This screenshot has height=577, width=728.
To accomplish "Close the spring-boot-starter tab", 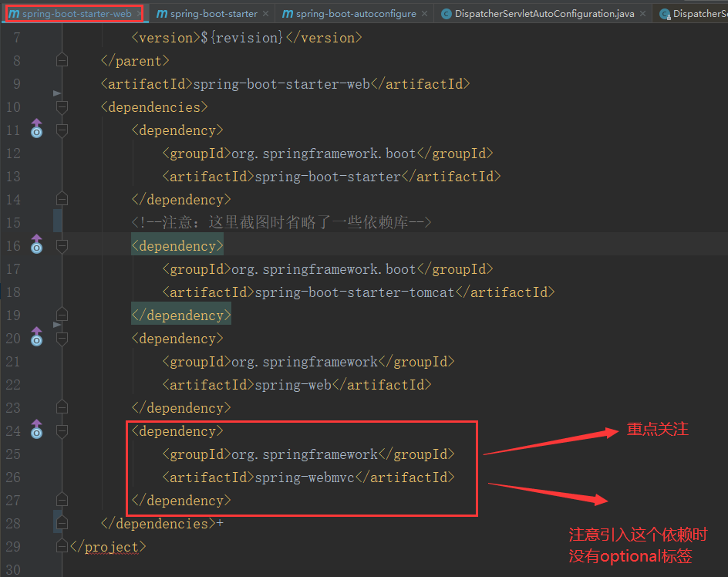I will click(x=265, y=13).
